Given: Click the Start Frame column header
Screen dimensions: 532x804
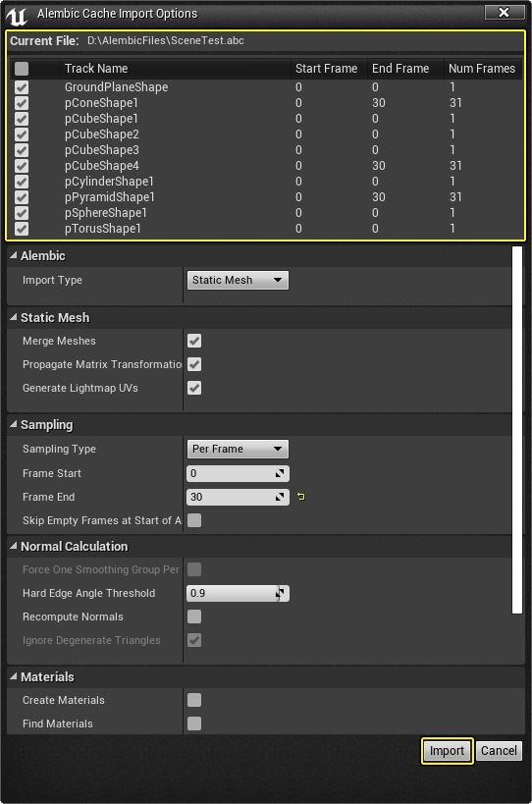Looking at the screenshot, I should pyautogui.click(x=329, y=68).
